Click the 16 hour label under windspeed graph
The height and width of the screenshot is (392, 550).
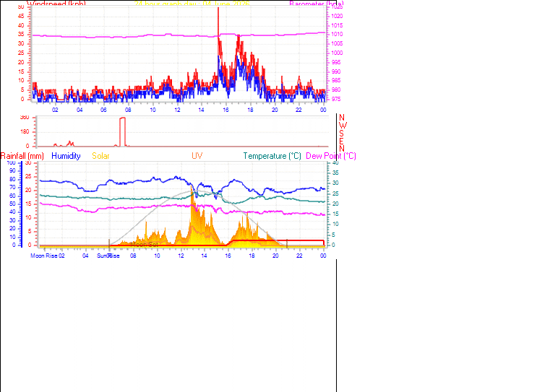[x=225, y=110]
